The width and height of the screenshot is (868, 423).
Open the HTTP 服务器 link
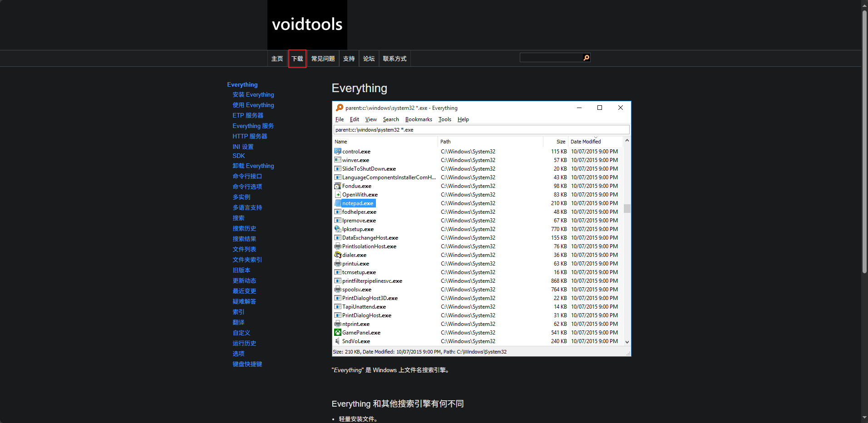[x=250, y=136]
